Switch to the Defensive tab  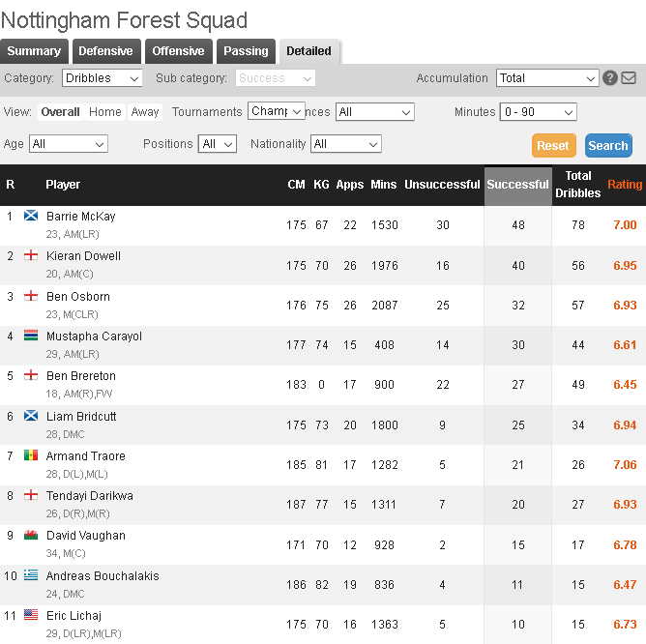point(106,51)
